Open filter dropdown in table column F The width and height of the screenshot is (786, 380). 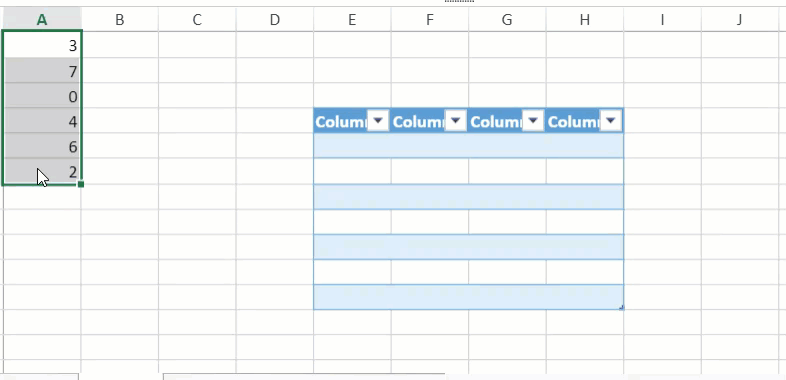[x=456, y=121]
